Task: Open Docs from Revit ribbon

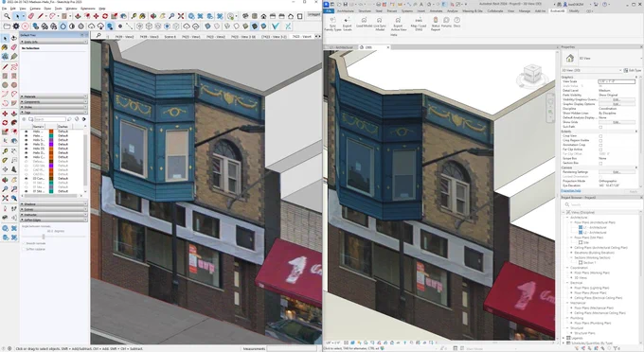Action: tap(456, 23)
